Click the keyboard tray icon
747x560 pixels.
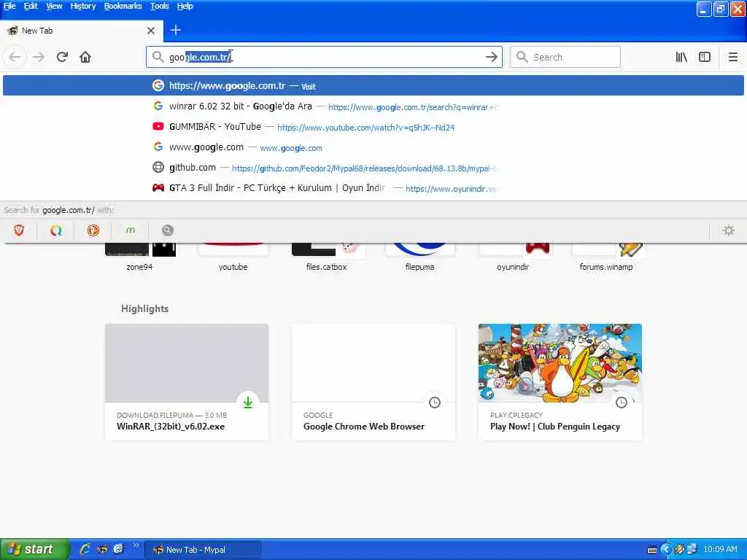point(652,550)
